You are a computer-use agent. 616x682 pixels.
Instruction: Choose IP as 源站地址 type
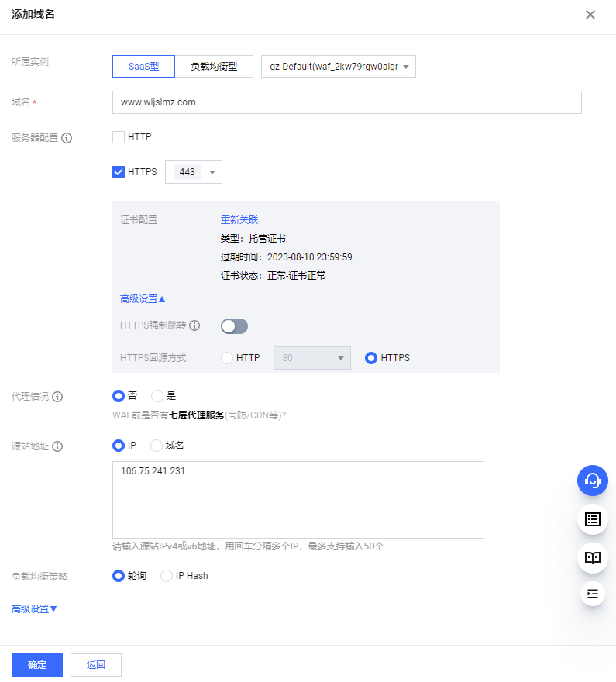point(119,446)
